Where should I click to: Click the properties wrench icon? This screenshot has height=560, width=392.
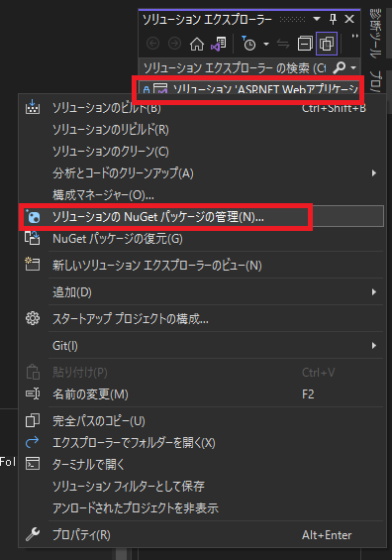coord(33,534)
